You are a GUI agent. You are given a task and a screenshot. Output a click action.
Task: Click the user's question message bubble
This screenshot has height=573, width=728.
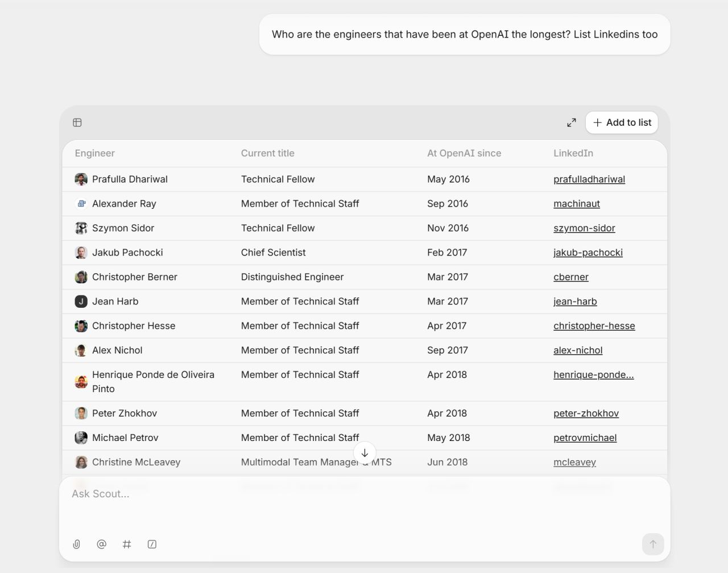[465, 34]
